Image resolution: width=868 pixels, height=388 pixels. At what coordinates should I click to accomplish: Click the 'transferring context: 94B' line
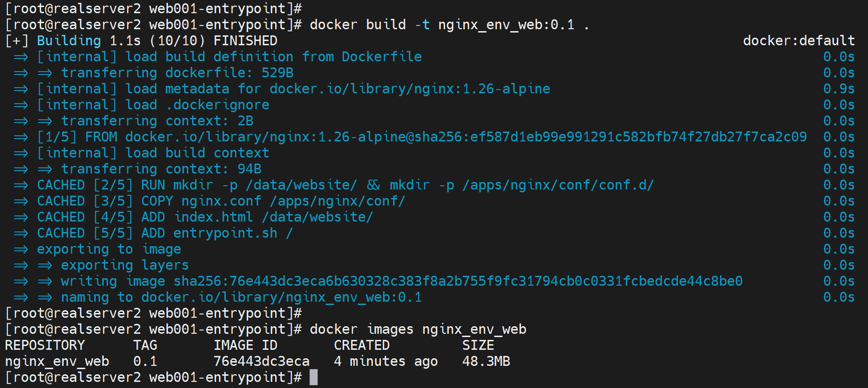point(161,169)
